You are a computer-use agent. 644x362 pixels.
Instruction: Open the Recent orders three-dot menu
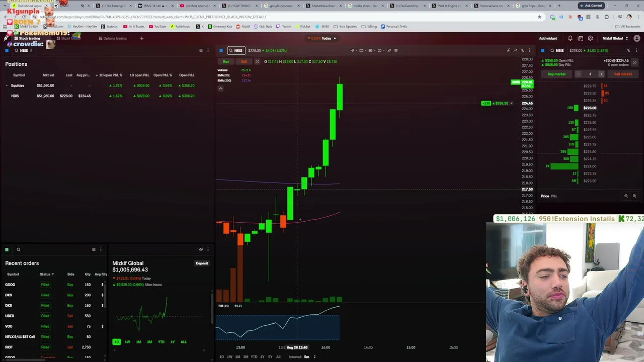pos(101,249)
